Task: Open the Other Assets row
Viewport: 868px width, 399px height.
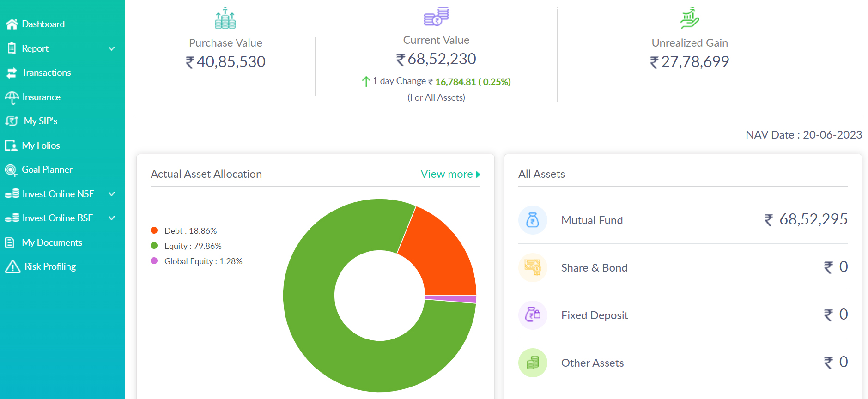Action: [683, 363]
